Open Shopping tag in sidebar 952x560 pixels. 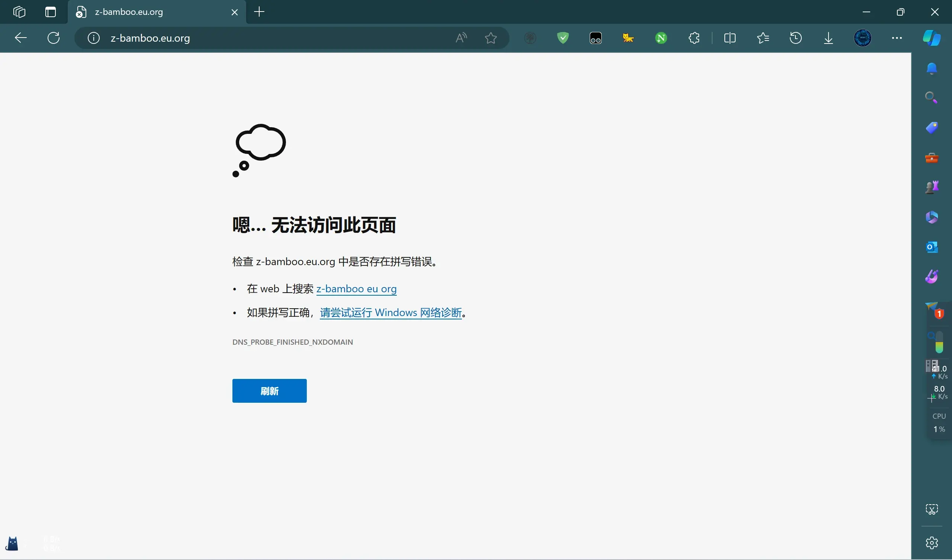[932, 128]
